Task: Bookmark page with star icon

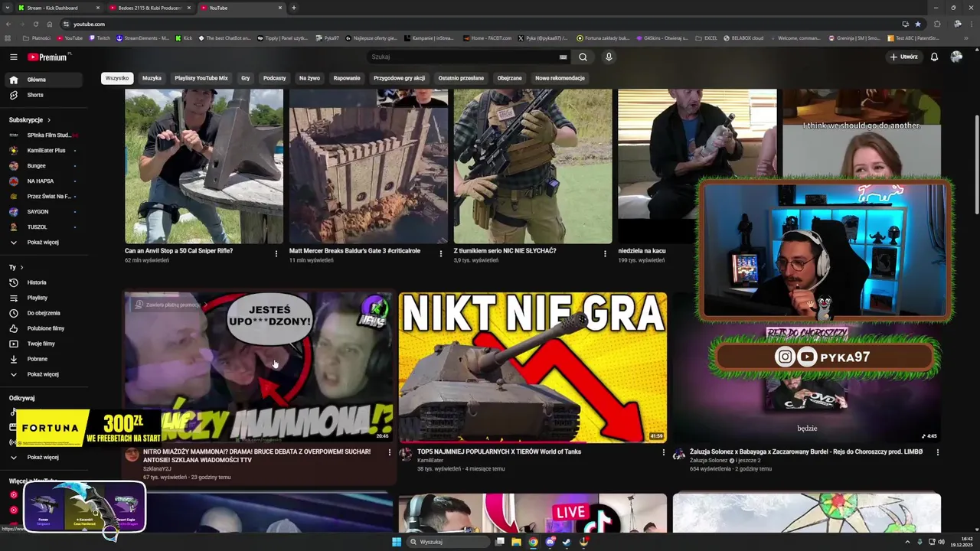Action: point(918,24)
